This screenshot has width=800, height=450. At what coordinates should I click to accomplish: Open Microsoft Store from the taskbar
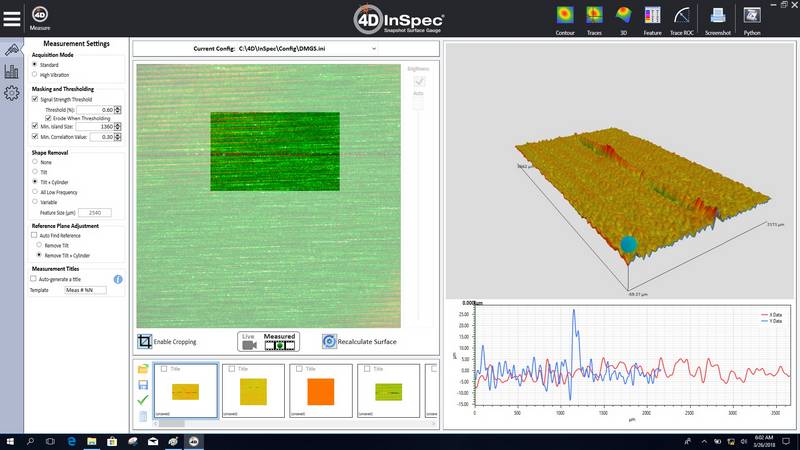click(x=112, y=441)
